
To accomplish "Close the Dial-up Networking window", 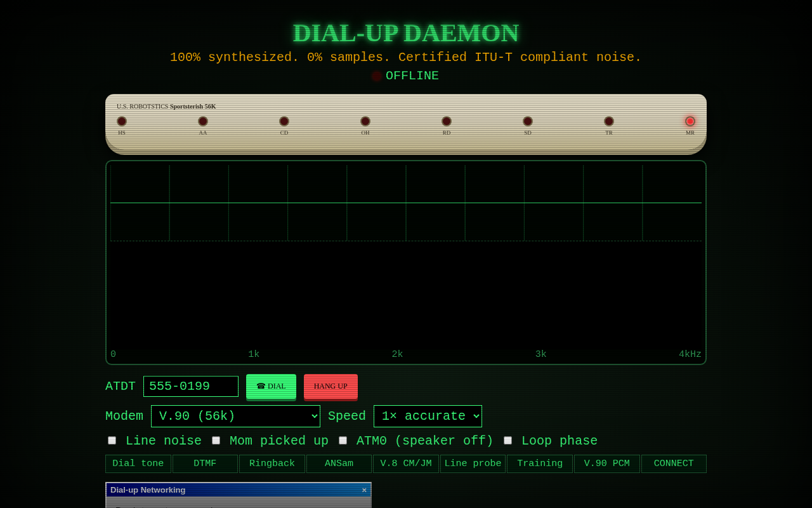I will coord(364,490).
